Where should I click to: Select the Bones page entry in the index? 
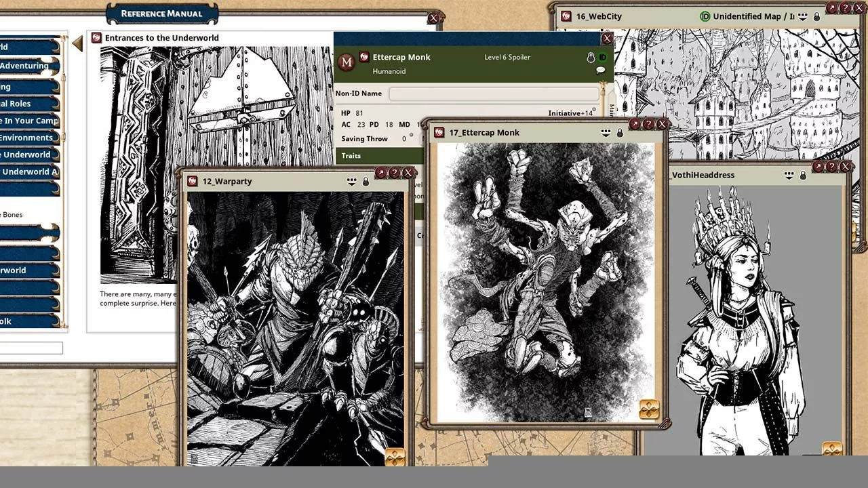point(12,215)
